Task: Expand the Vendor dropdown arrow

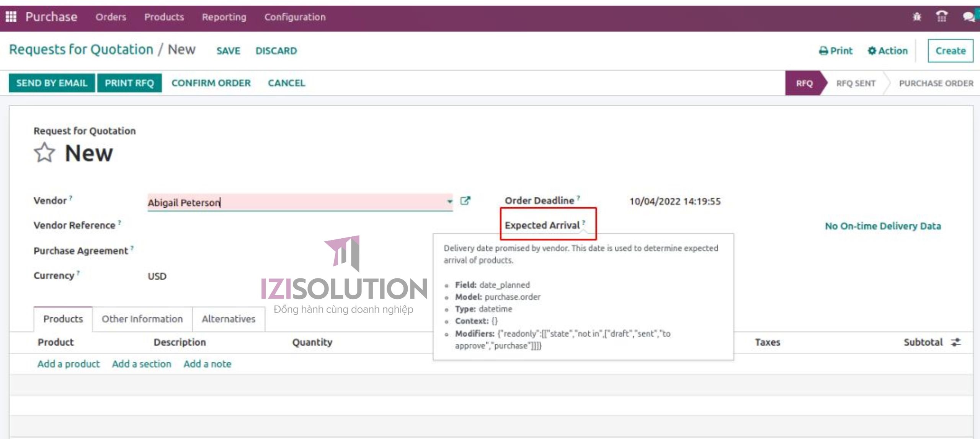Action: [x=449, y=201]
